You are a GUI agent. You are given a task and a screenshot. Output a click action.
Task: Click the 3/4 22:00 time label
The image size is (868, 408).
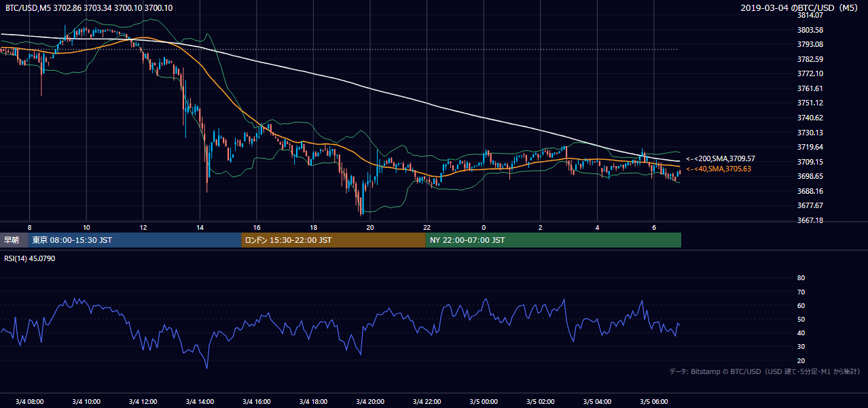pos(427,402)
